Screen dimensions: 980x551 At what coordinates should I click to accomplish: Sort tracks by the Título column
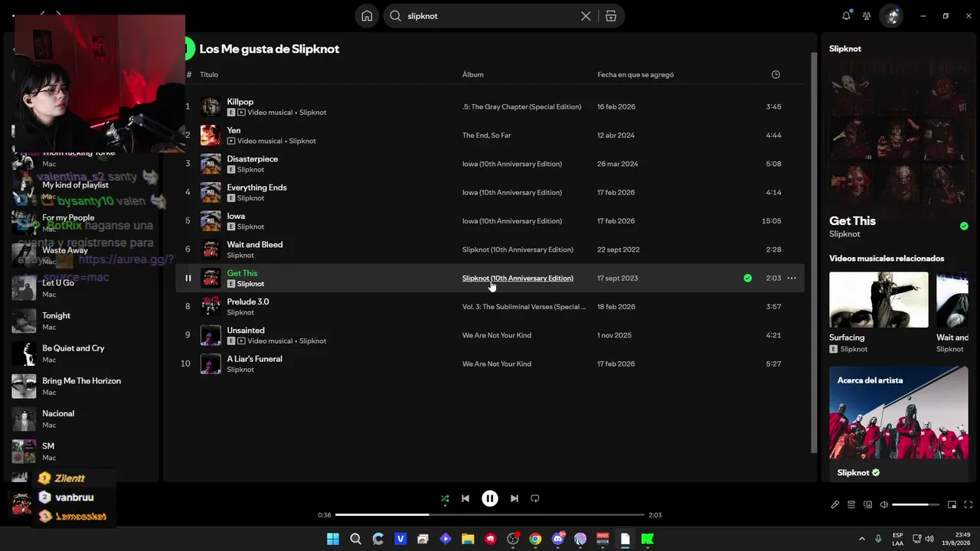209,74
